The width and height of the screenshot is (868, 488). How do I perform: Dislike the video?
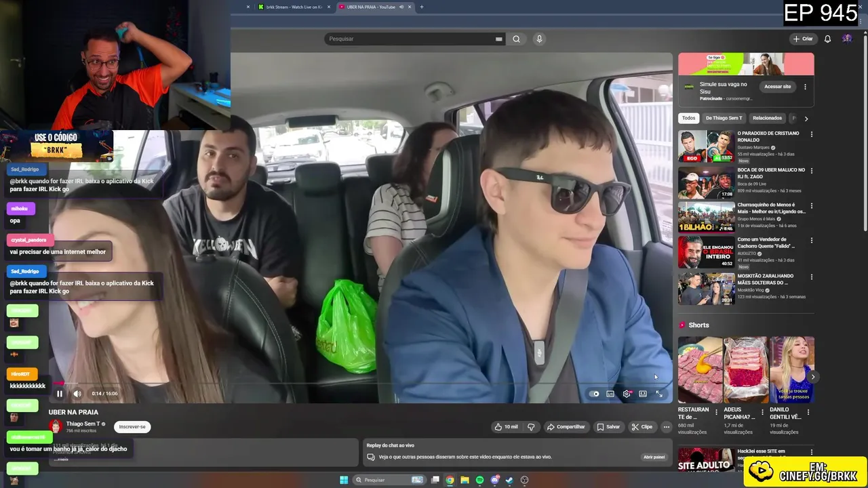(x=531, y=427)
